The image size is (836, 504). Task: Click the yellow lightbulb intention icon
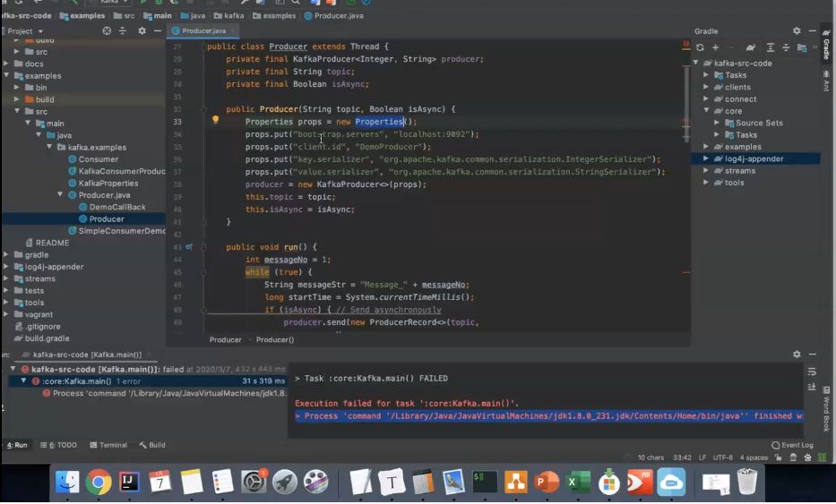215,121
